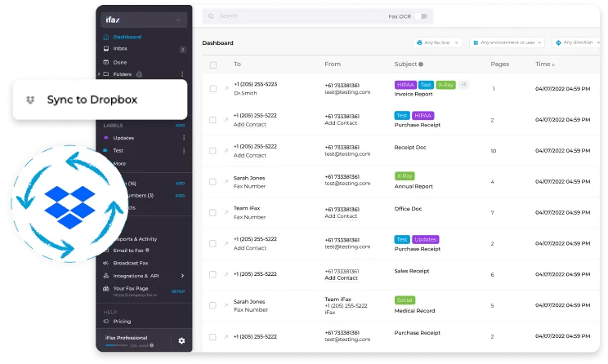This screenshot has width=608, height=364.
Task: Click the Inbox unread count badge
Action: (x=182, y=50)
